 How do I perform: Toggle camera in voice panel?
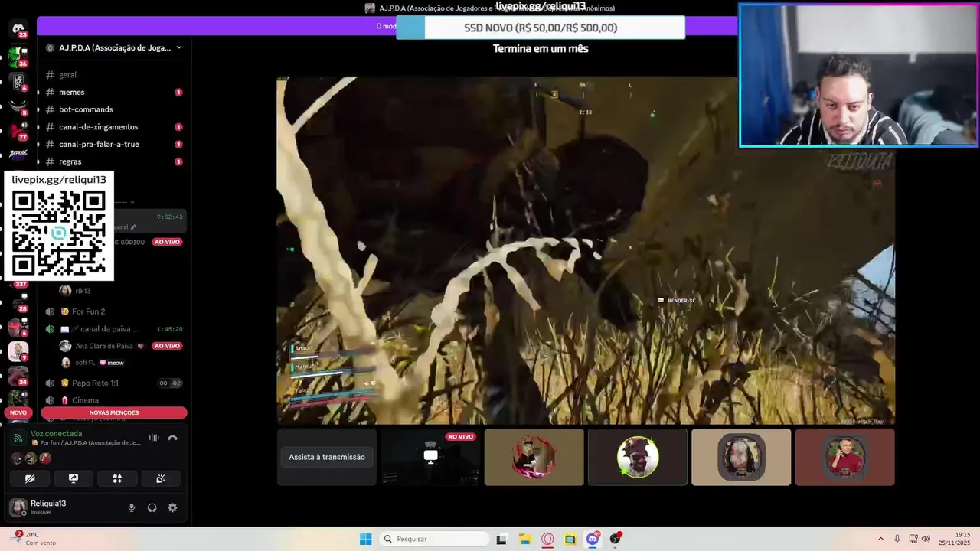[30, 478]
